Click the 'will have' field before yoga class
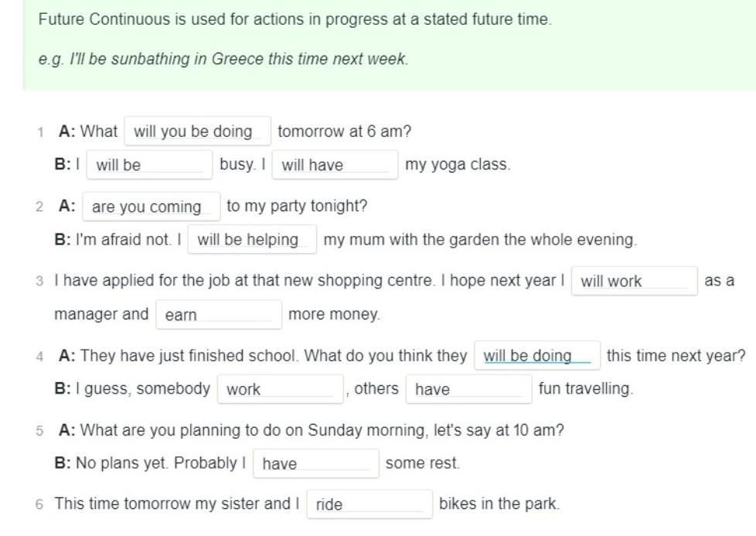756x536 pixels. tap(335, 165)
